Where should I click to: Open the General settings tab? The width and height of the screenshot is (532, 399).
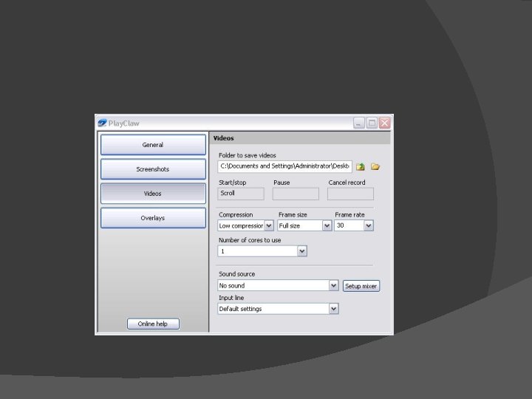tap(153, 145)
